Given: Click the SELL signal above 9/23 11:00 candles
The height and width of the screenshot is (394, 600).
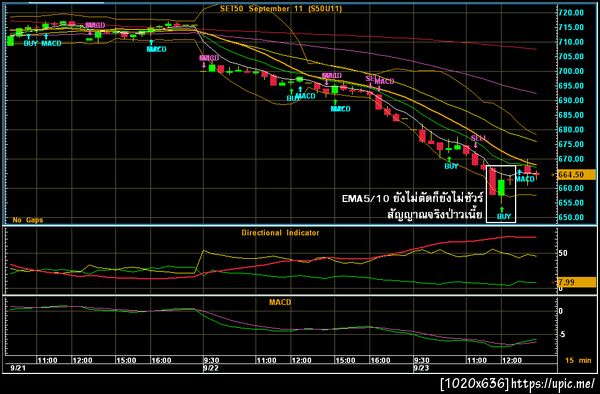Looking at the screenshot, I should [478, 138].
